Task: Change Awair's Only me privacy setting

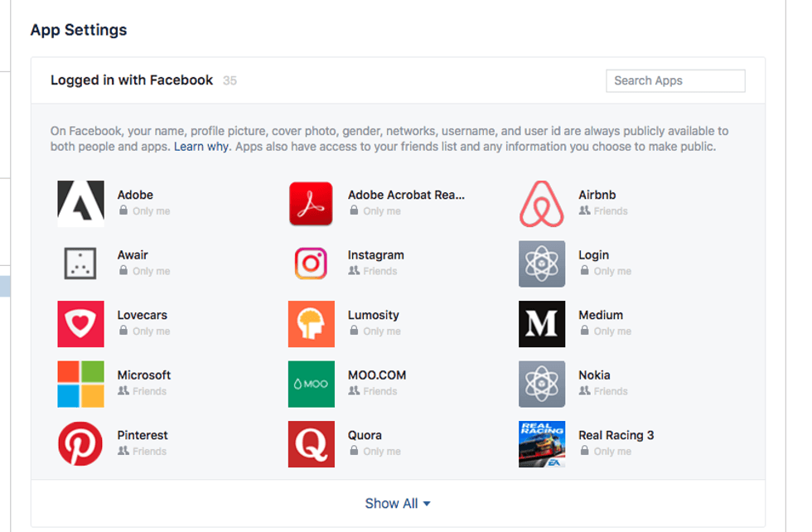Action: click(144, 271)
